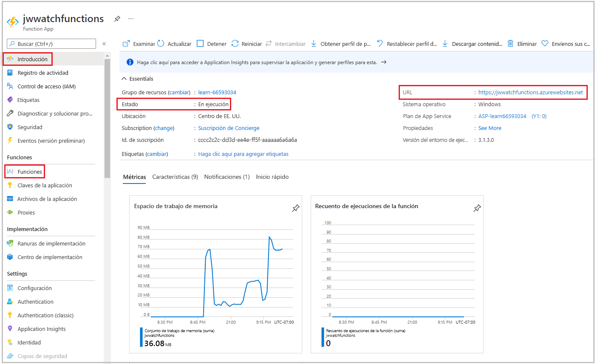Click the Actualizar refresh icon
Viewport: 595px width, 364px height.
(x=161, y=44)
